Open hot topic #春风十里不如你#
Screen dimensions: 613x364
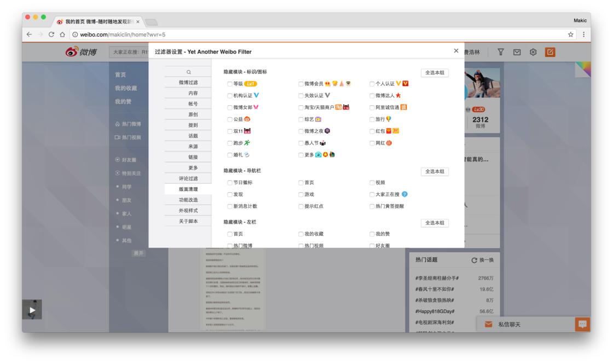435,290
